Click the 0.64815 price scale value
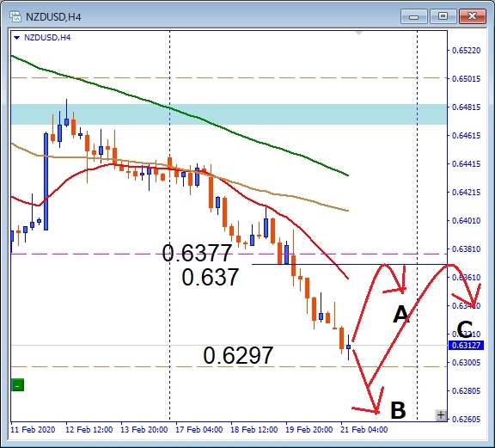 coord(467,107)
